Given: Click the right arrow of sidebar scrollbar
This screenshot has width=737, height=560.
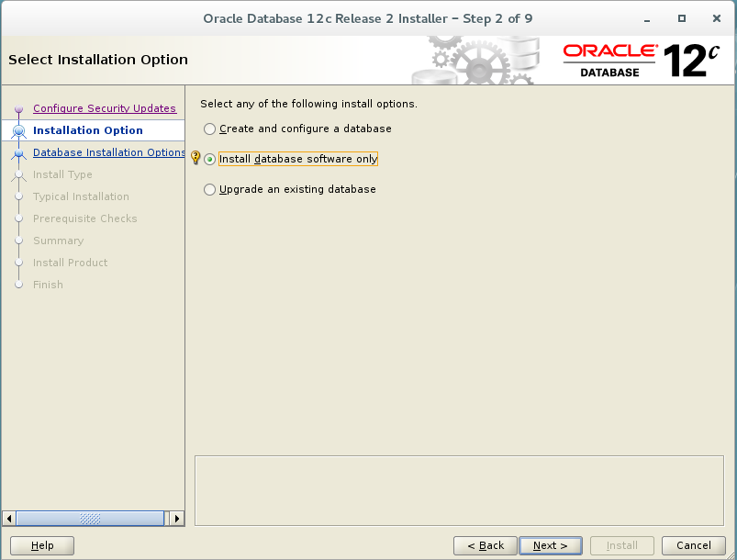Looking at the screenshot, I should tap(177, 519).
